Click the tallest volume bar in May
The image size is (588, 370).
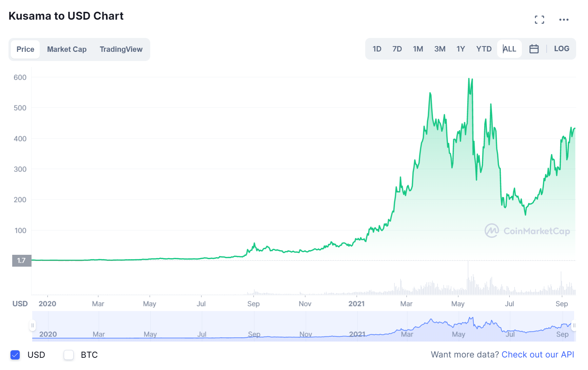pos(468,278)
